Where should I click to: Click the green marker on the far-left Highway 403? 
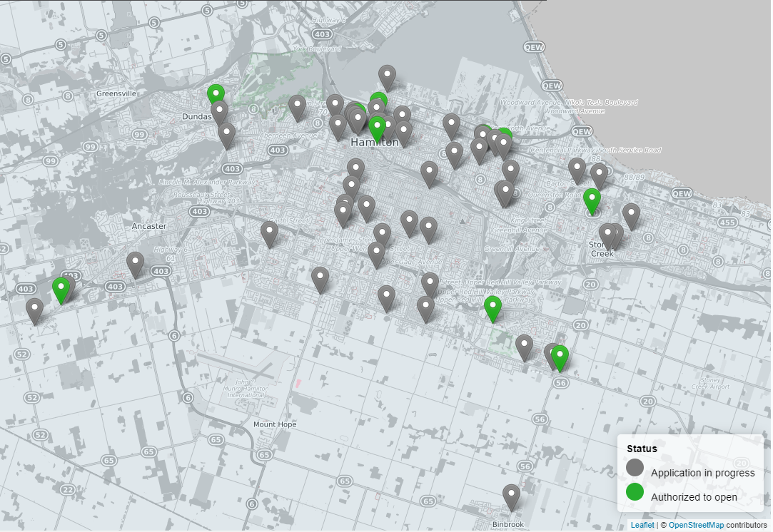click(x=61, y=290)
